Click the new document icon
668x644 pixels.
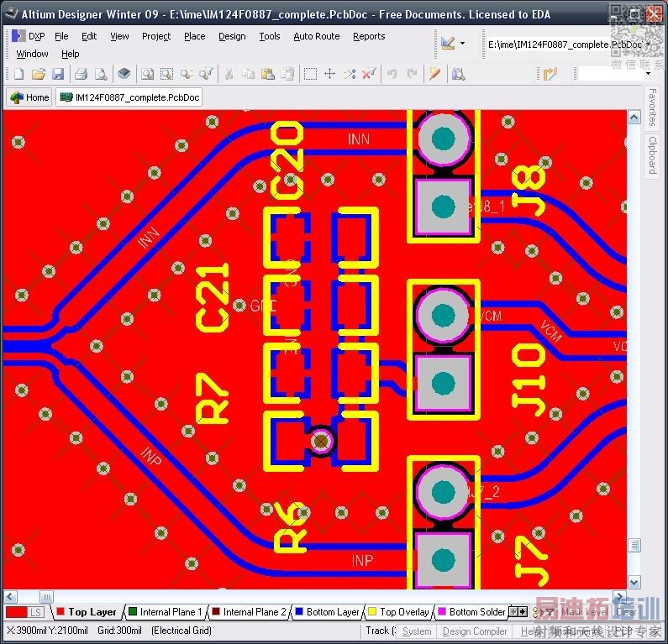(19, 74)
